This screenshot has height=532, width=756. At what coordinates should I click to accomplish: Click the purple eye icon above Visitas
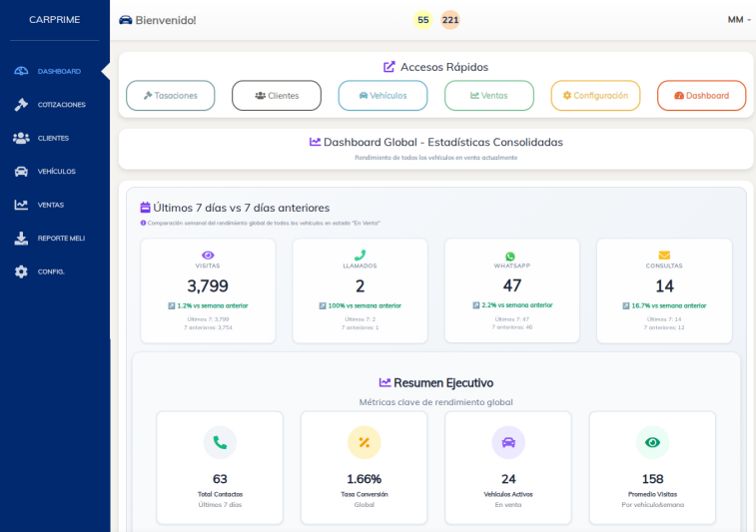coord(208,256)
